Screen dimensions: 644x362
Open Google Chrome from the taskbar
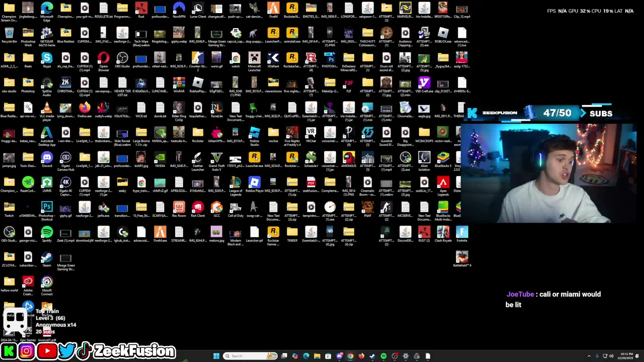350,356
